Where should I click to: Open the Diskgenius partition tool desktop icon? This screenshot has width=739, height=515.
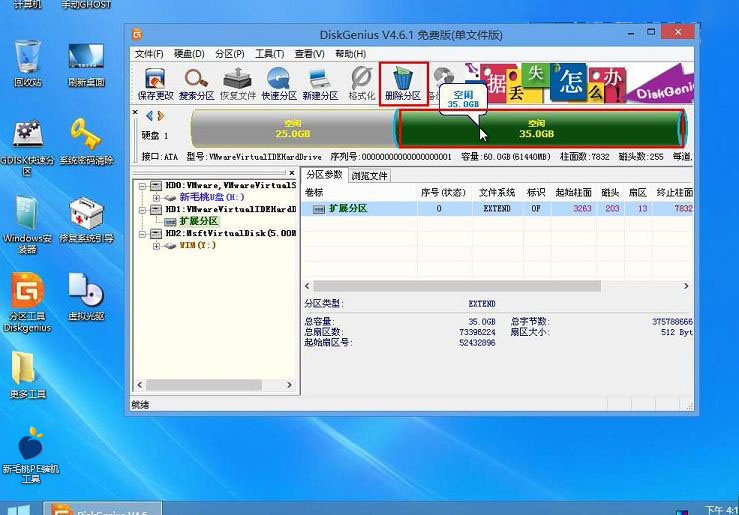point(27,302)
